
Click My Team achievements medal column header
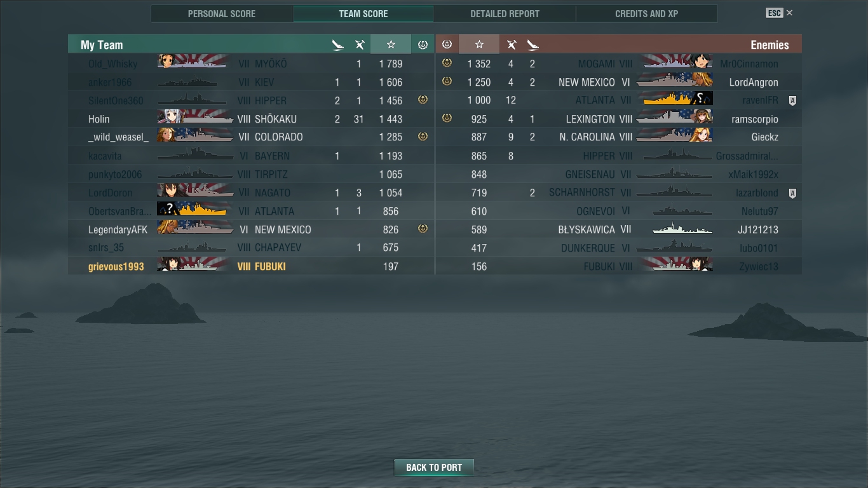coord(423,44)
